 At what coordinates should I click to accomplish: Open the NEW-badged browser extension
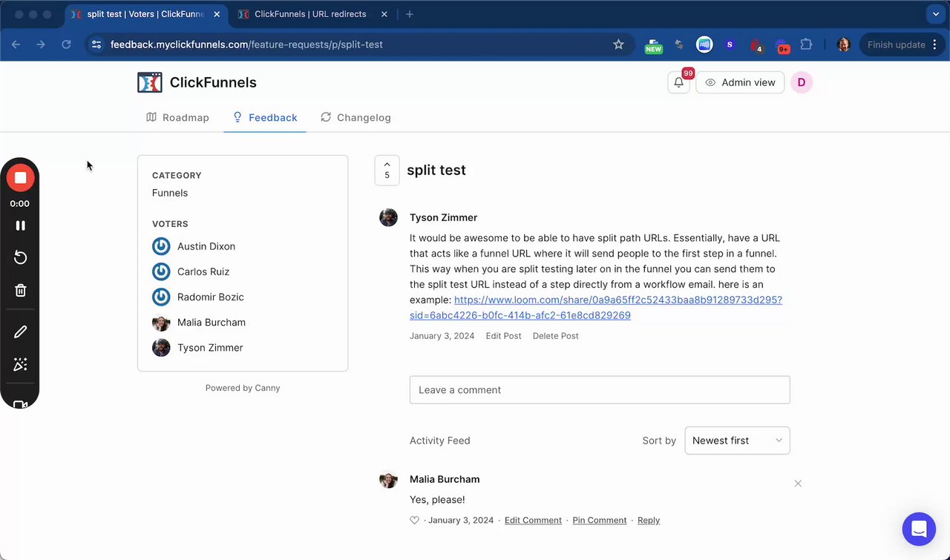pyautogui.click(x=653, y=45)
